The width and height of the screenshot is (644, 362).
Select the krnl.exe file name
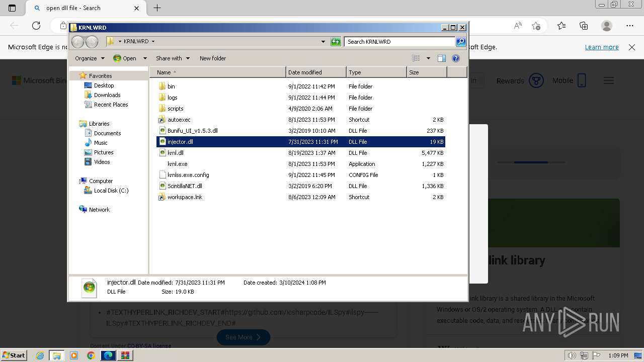point(177,164)
